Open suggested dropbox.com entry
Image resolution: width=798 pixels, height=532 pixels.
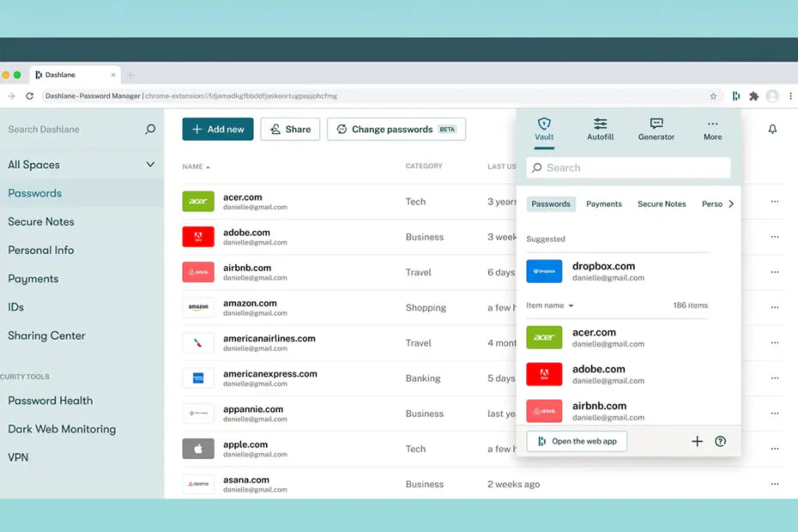click(x=617, y=271)
